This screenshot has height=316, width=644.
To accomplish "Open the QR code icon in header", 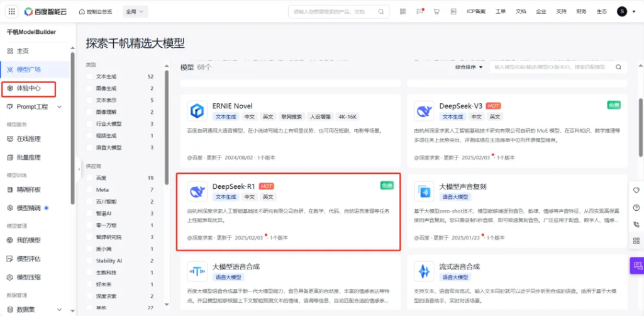I will point(403,11).
